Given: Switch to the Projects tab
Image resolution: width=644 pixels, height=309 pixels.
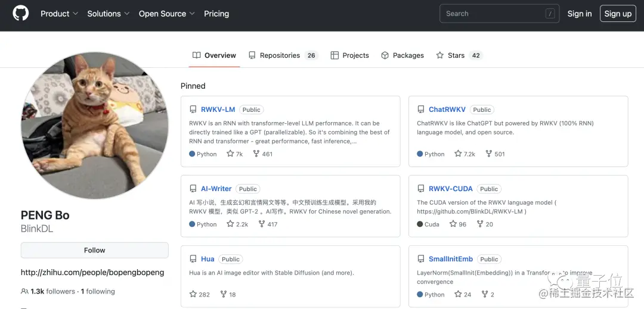Looking at the screenshot, I should click(x=349, y=55).
